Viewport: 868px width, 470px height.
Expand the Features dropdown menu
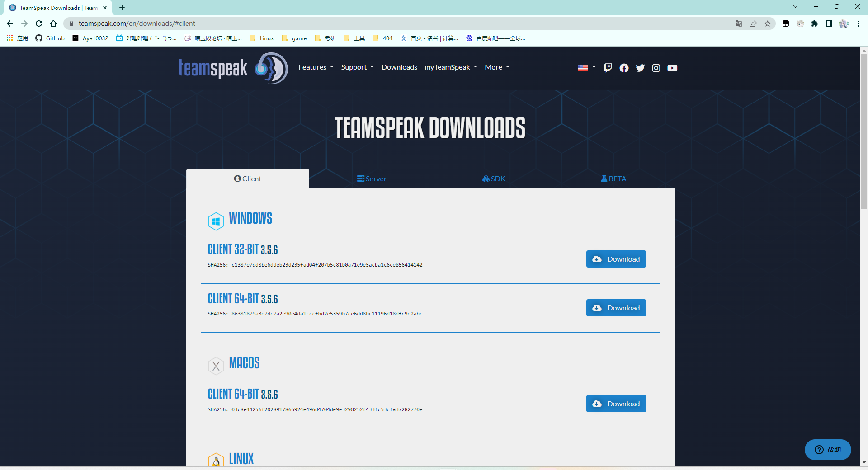[316, 67]
